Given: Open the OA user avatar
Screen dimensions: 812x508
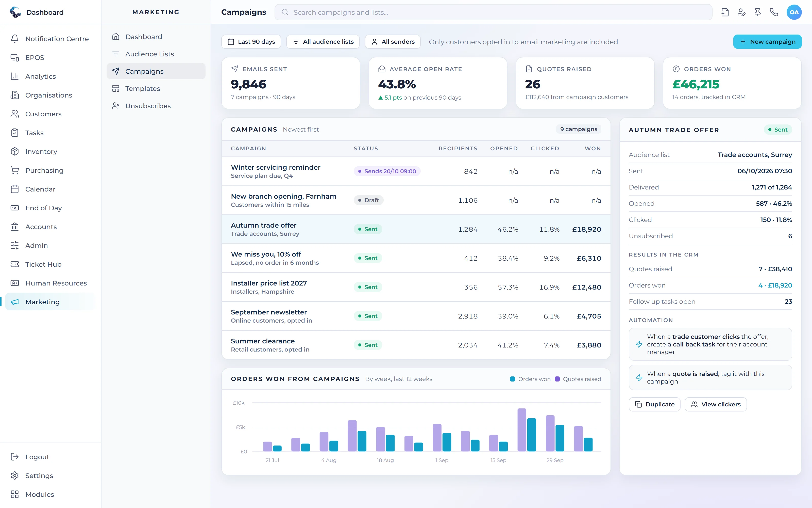Looking at the screenshot, I should point(794,12).
